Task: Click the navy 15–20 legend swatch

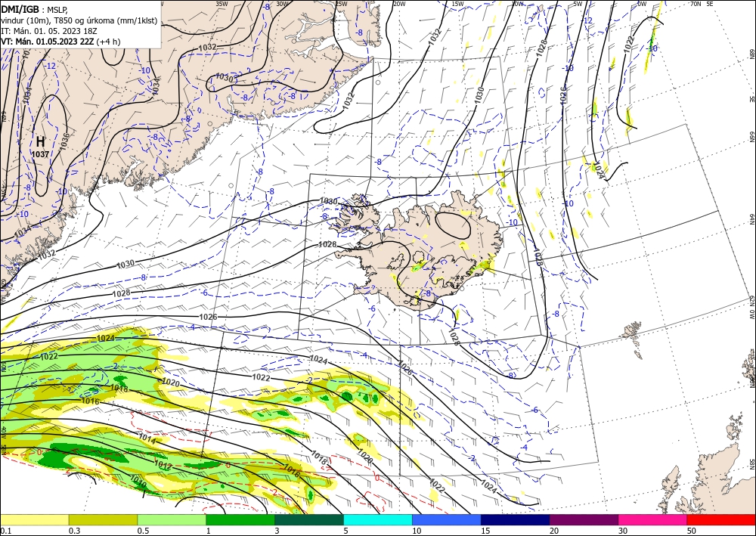Action: coord(516,519)
